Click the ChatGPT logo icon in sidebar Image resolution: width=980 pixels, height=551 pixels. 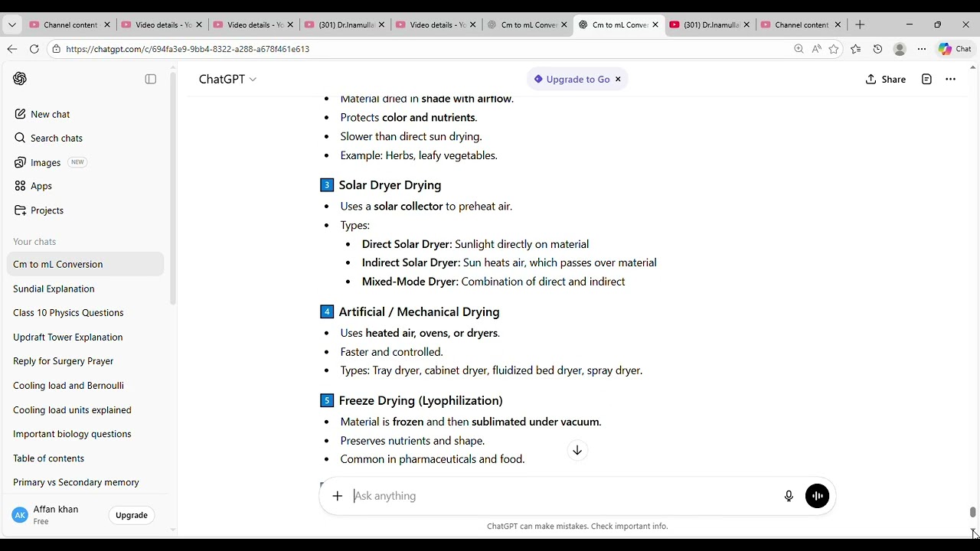pos(20,79)
